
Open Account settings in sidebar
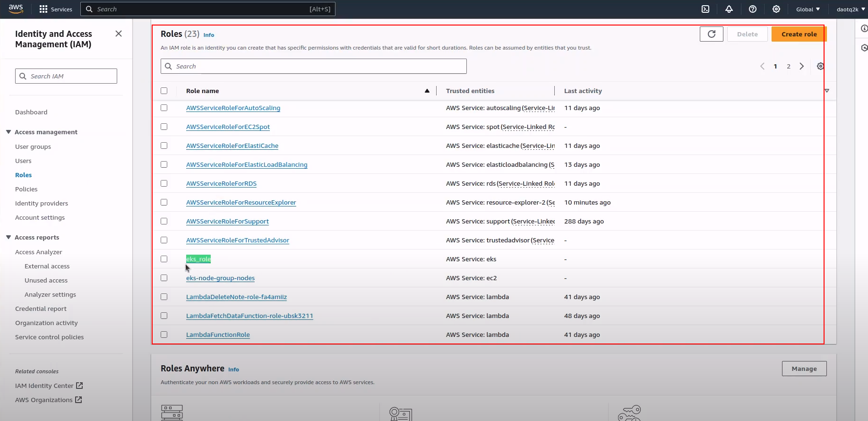(40, 217)
